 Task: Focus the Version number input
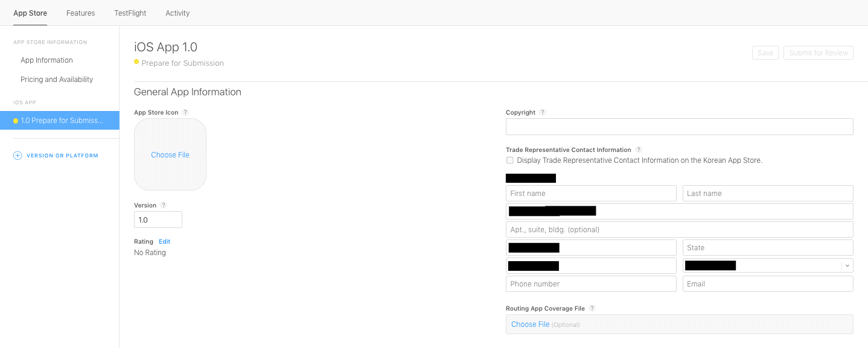pyautogui.click(x=158, y=220)
